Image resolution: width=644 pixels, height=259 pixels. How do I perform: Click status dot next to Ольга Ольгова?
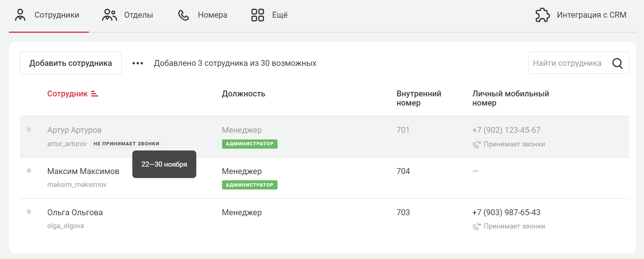click(x=29, y=212)
